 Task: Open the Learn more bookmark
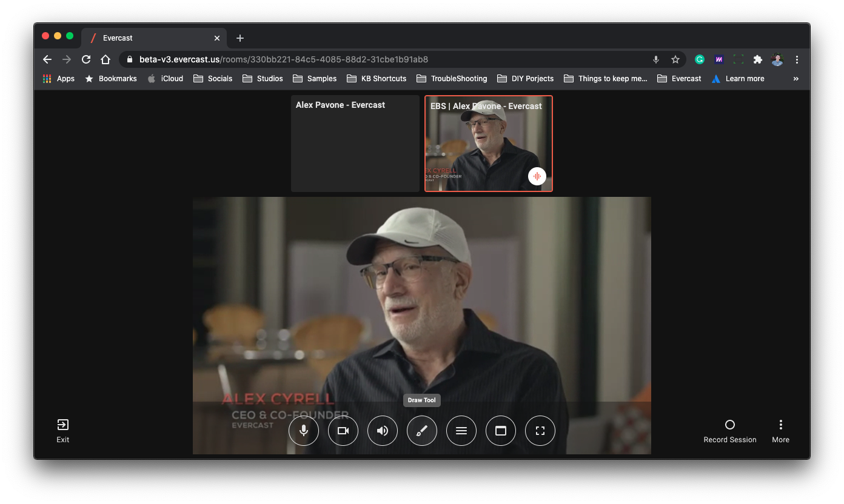[738, 79]
